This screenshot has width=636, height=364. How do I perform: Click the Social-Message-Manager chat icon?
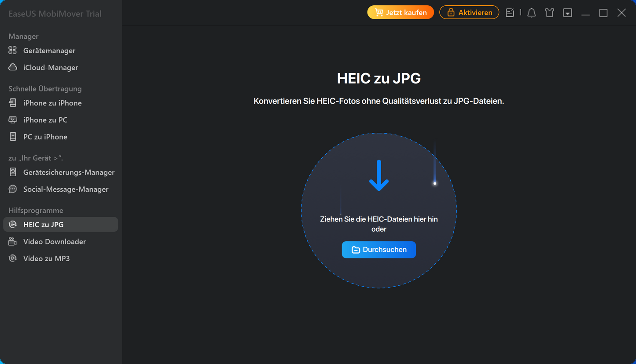coord(13,189)
